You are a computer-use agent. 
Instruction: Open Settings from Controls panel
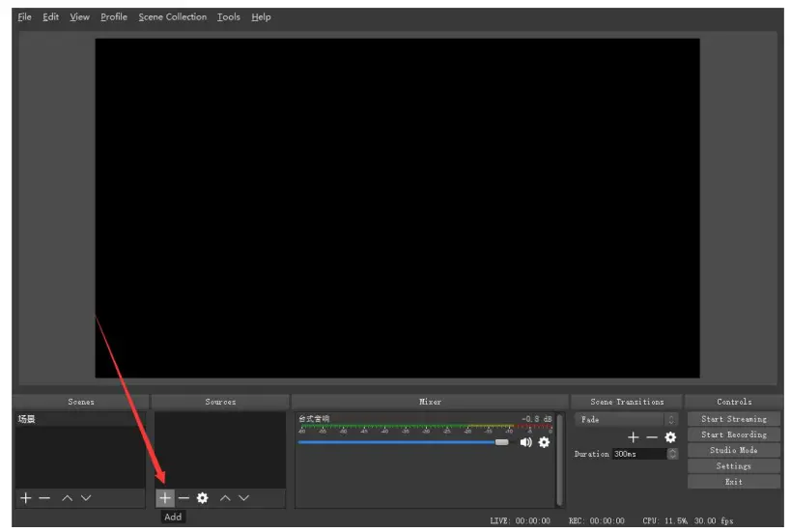733,466
